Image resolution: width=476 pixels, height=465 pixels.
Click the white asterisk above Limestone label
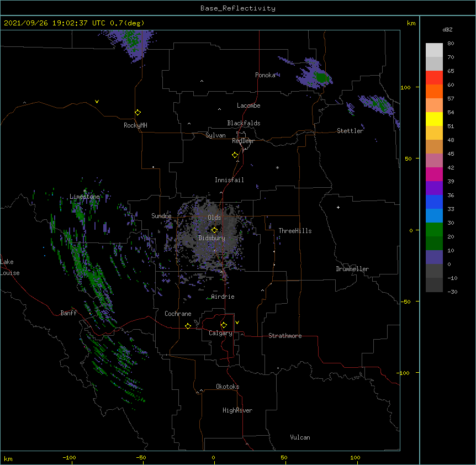click(x=84, y=191)
